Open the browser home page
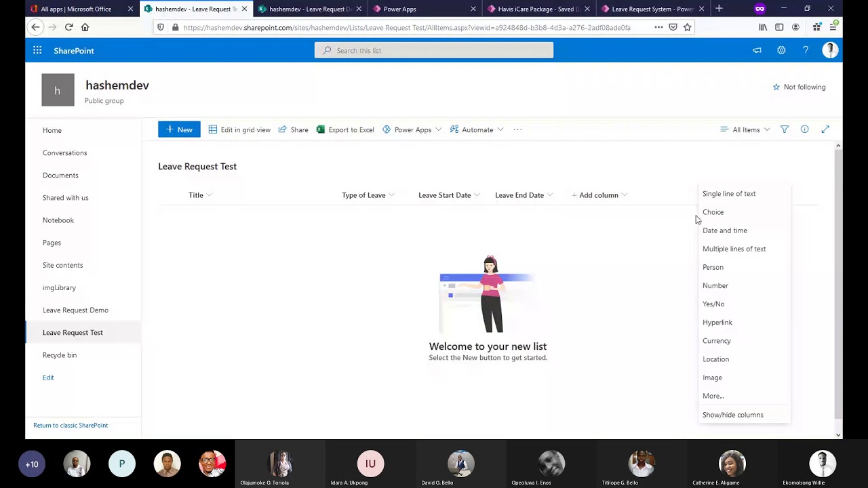 click(85, 27)
